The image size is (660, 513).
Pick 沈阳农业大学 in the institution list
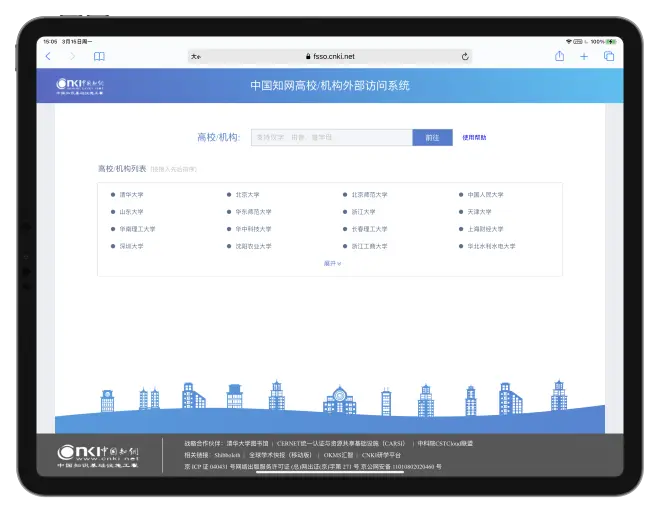point(253,246)
